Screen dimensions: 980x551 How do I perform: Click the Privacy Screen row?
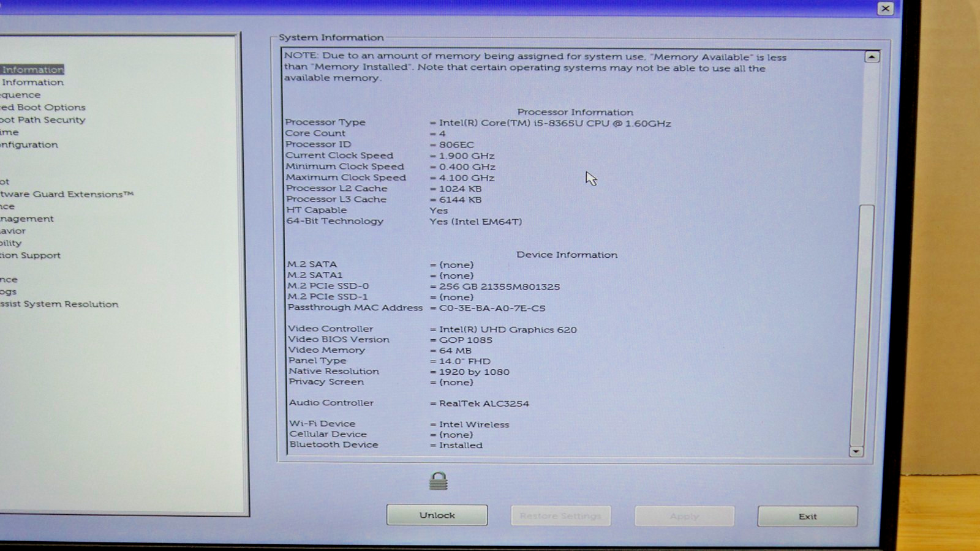(x=381, y=382)
